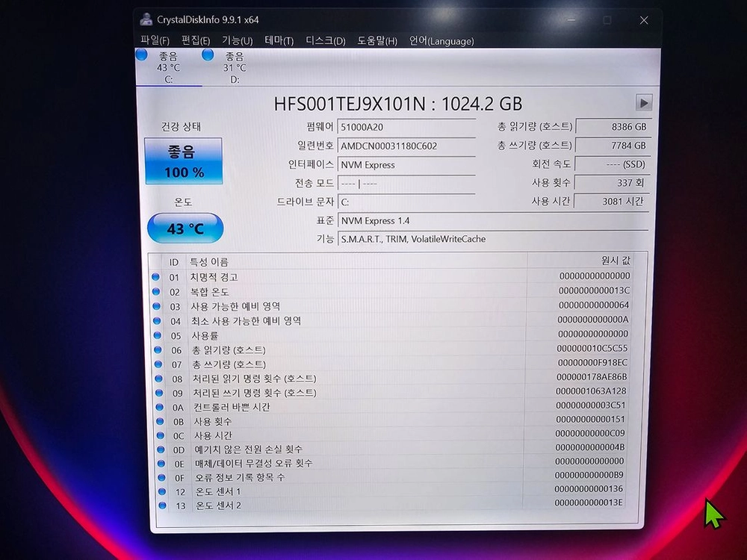Click status dot of row 0B 사용 횟수
Viewport: 747px width, 560px height.
pos(161,421)
